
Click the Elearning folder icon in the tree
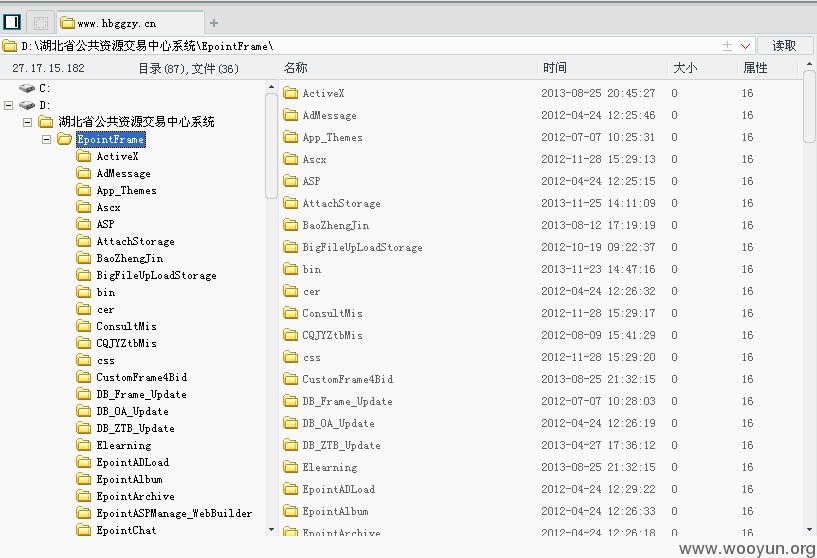point(83,445)
